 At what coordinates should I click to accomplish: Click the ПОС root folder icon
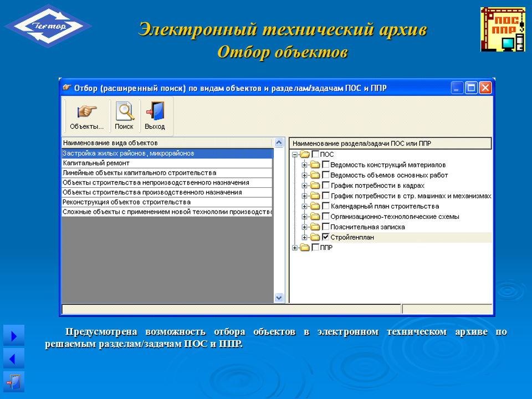pos(305,155)
